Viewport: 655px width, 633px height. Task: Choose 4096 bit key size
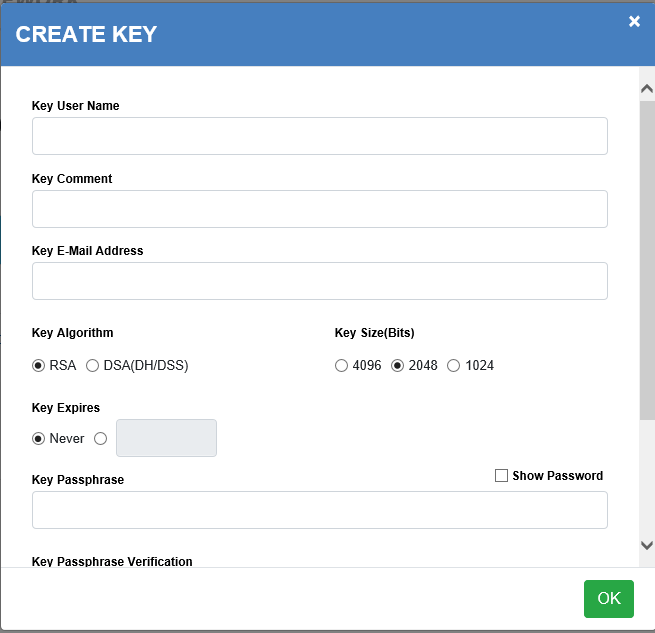tap(341, 366)
